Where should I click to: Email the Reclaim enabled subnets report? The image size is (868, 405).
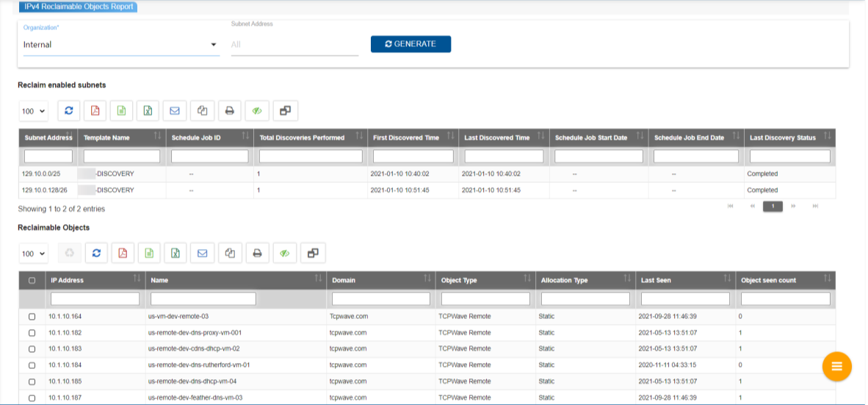tap(175, 111)
